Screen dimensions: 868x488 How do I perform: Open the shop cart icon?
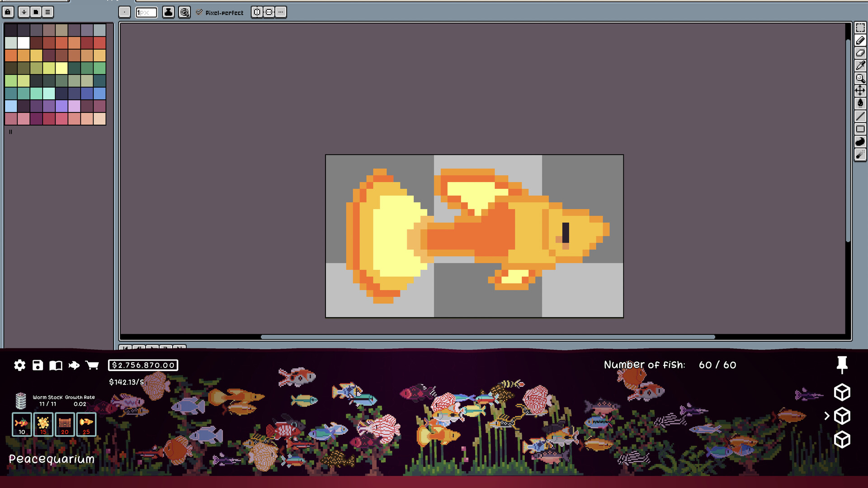pos(92,365)
